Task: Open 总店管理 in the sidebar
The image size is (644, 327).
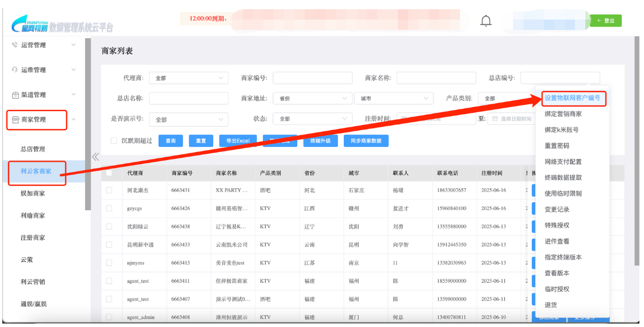Action: click(x=33, y=149)
